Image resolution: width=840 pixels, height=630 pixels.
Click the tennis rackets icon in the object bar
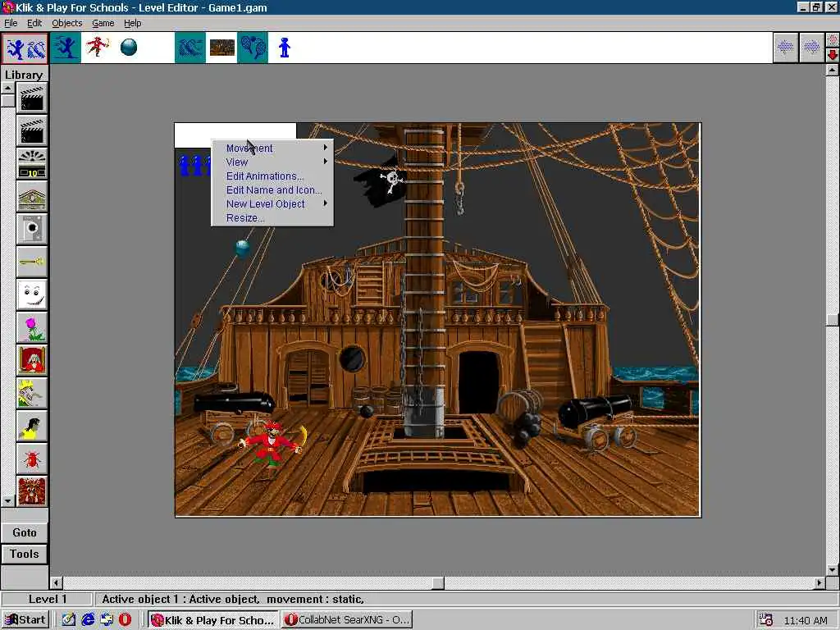pos(253,48)
